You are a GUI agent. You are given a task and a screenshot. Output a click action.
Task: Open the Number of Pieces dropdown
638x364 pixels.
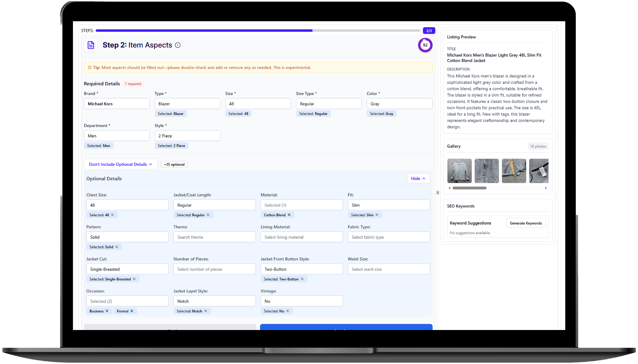click(214, 269)
